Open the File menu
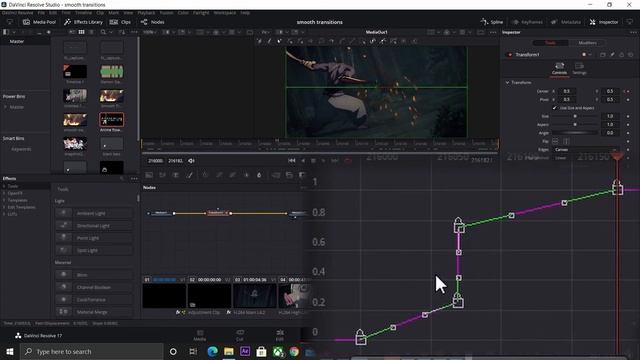The image size is (640, 360). point(41,13)
